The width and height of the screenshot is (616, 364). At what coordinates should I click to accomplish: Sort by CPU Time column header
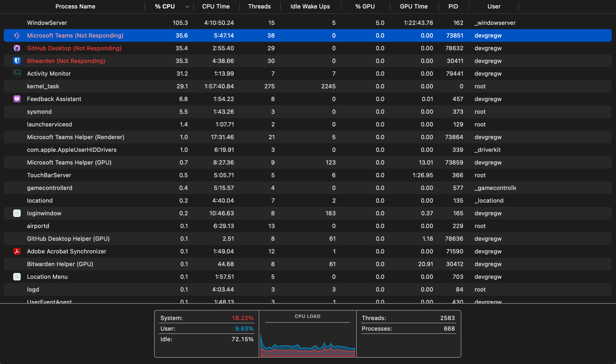click(x=216, y=6)
